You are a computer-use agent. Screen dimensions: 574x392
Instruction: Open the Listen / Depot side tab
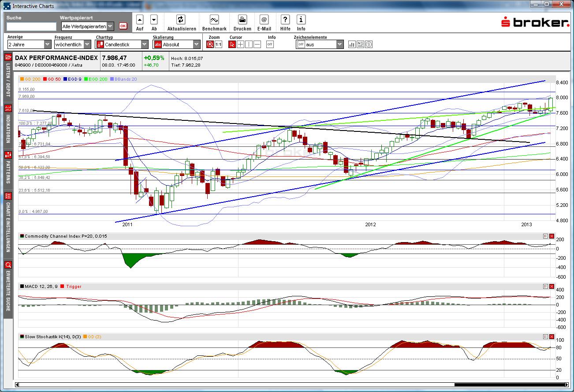8,78
